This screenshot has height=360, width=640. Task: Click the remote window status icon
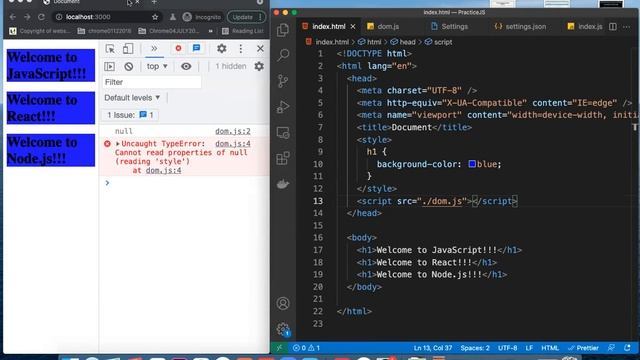pos(280,348)
